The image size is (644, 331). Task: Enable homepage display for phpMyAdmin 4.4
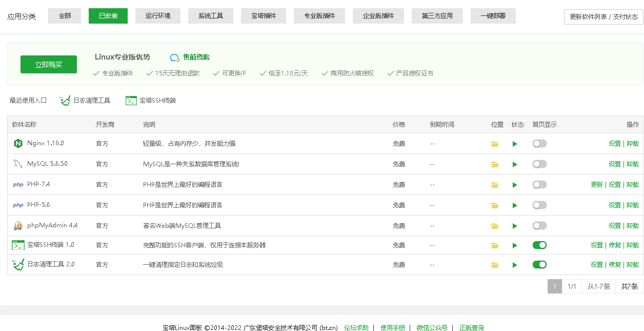tap(539, 226)
